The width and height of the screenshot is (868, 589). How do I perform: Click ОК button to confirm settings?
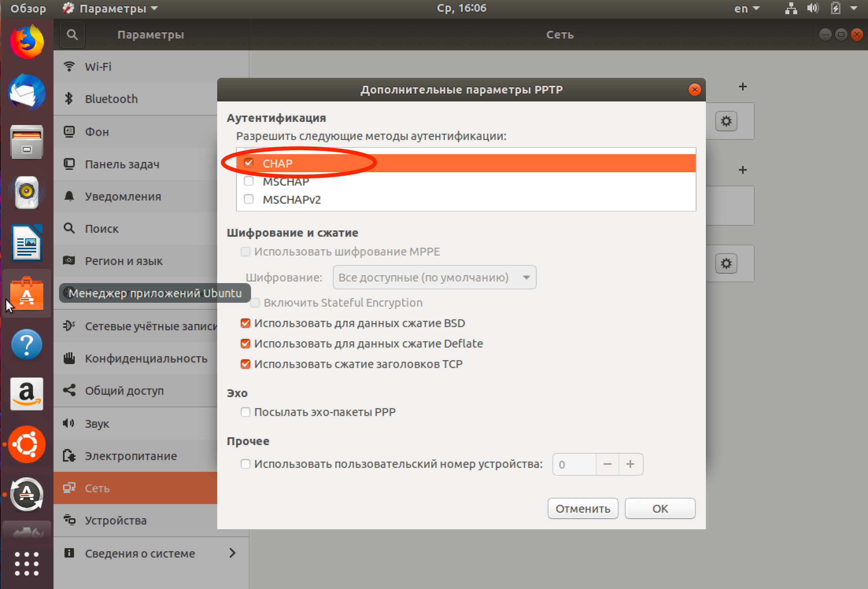pyautogui.click(x=659, y=508)
